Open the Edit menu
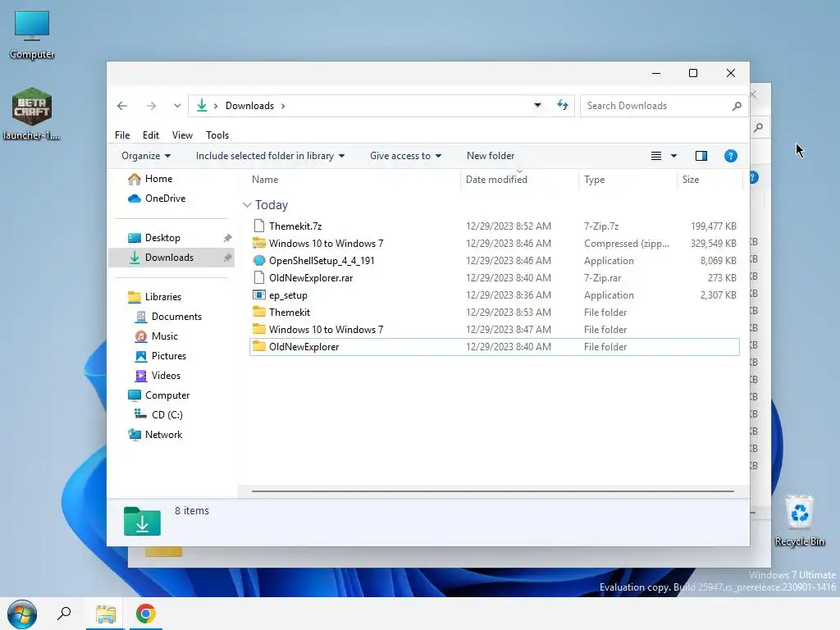Viewport: 840px width, 630px height. point(151,135)
